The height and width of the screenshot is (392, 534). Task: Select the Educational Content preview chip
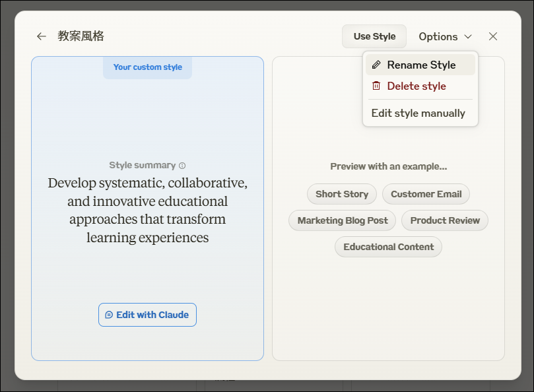tap(388, 247)
